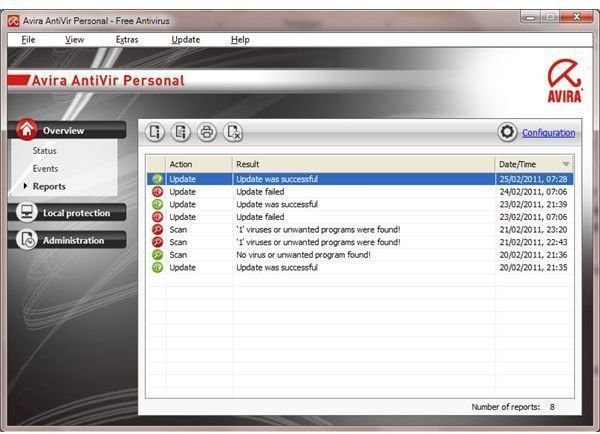Click 'No virus or unwanted program found!' result
600x434 pixels.
303,255
